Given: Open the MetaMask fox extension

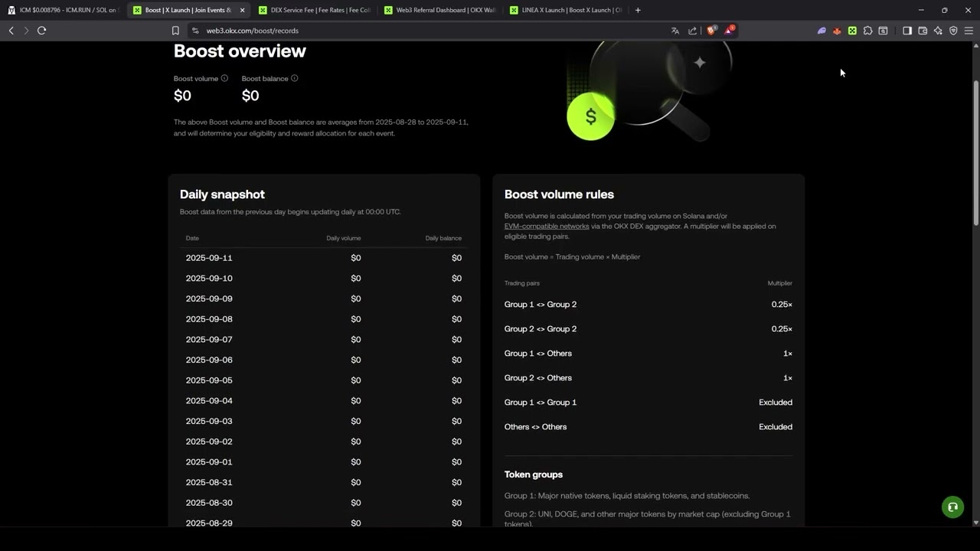Looking at the screenshot, I should click(837, 31).
